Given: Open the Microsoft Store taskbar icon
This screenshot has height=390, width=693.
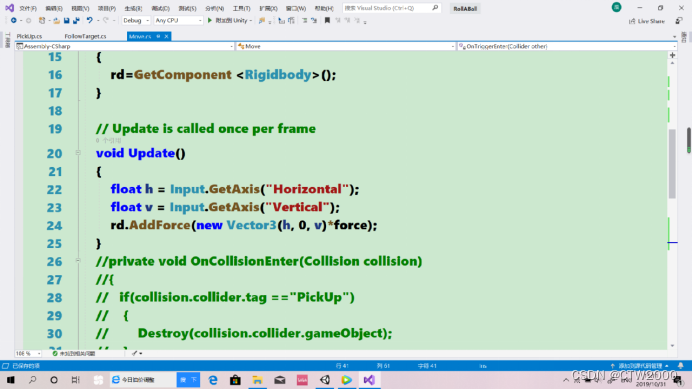Looking at the screenshot, I should click(x=235, y=380).
